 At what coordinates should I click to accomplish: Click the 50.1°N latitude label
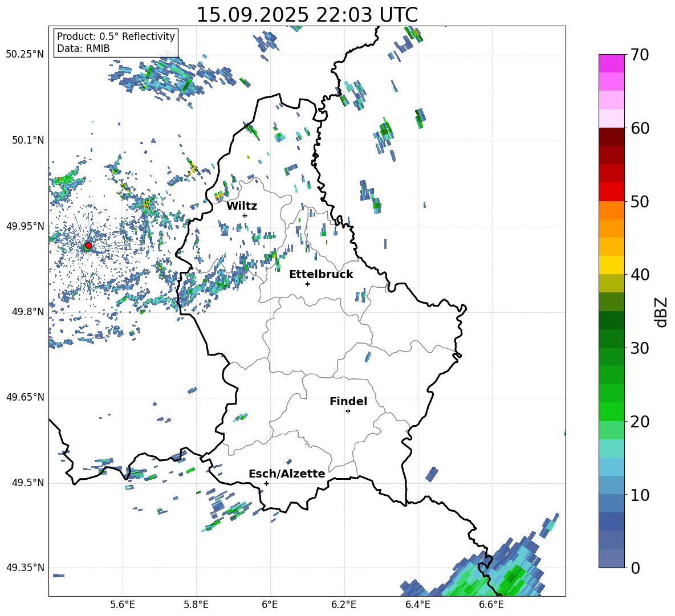27,141
